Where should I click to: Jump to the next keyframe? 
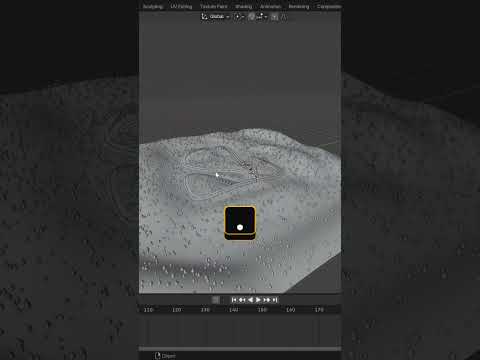click(x=267, y=300)
